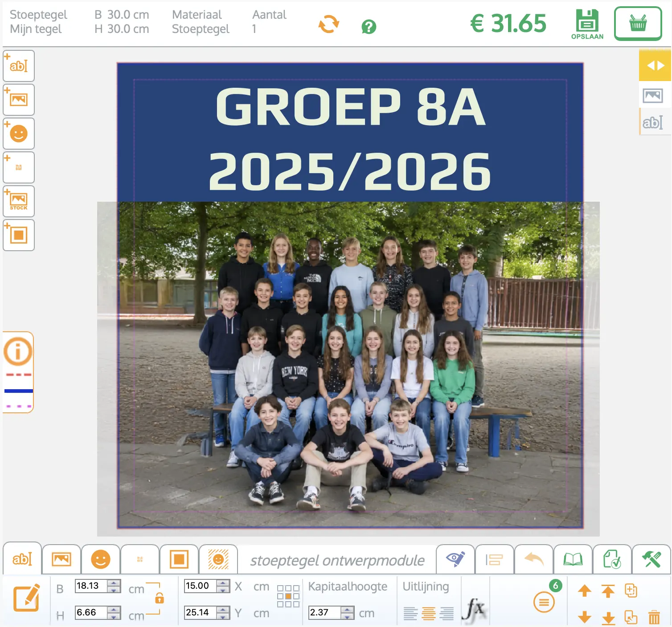Decrease the height H stepper down arrow
Screen dimensions: 672x627
coord(115,616)
